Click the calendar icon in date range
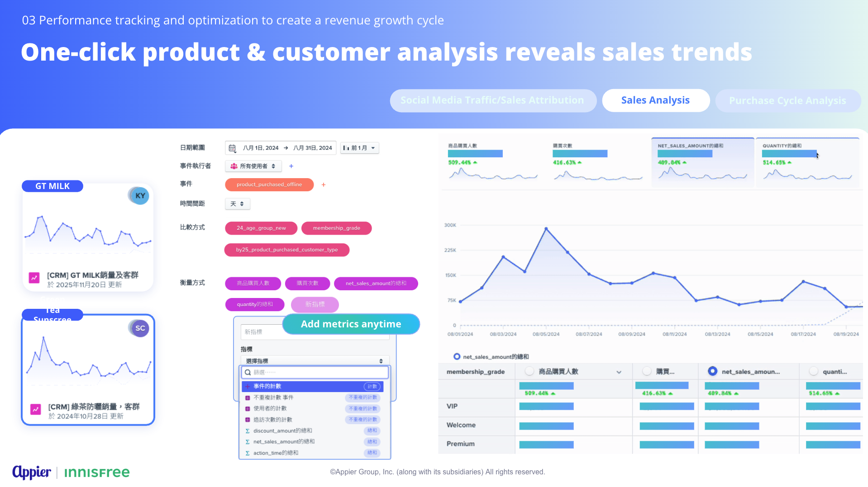 coord(232,148)
